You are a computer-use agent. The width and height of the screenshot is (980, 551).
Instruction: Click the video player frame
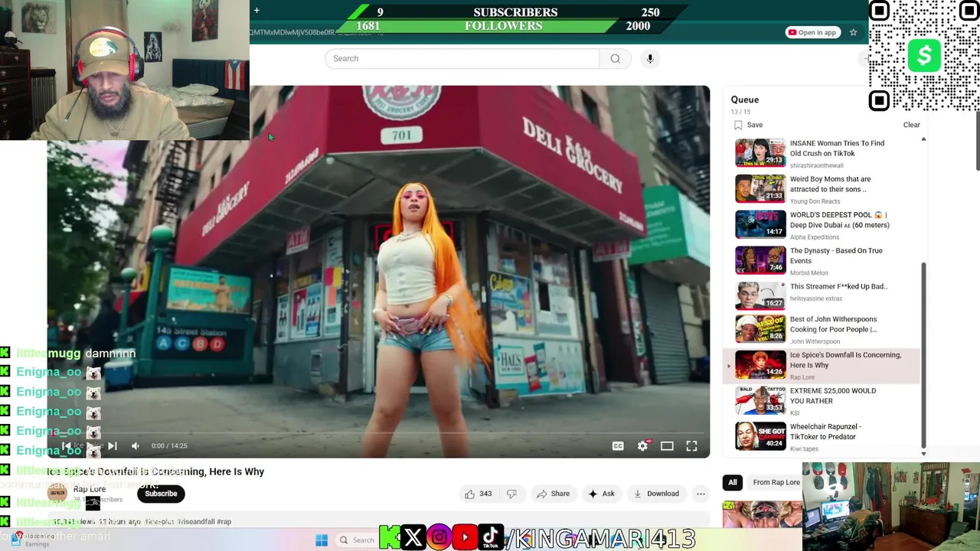pos(378,272)
